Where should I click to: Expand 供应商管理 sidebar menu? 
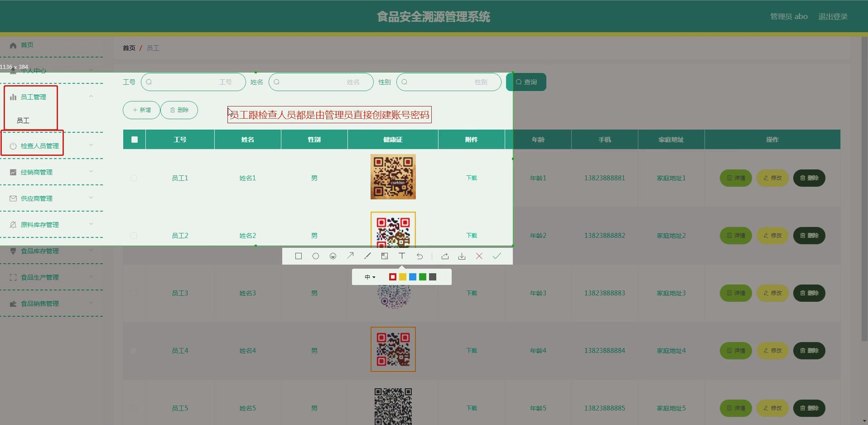tap(52, 198)
